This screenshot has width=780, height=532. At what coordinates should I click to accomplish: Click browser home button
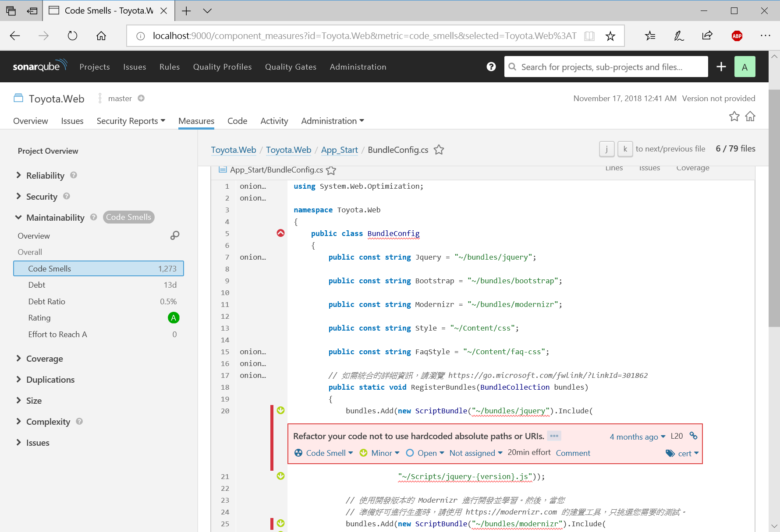[x=101, y=35]
